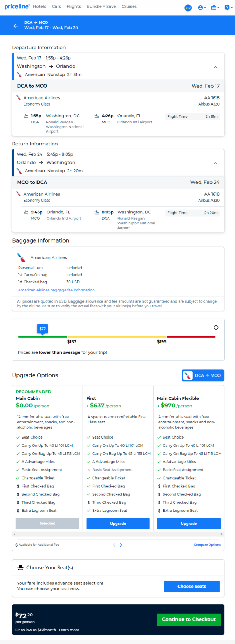The image size is (235, 644).
Task: Open the Bundle + Save menu item
Action: coord(101,6)
